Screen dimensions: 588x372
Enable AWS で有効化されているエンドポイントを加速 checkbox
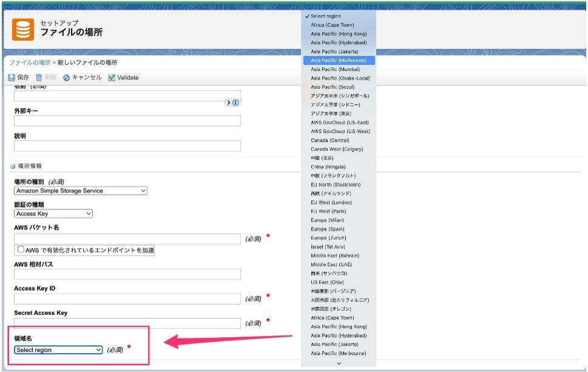21,249
